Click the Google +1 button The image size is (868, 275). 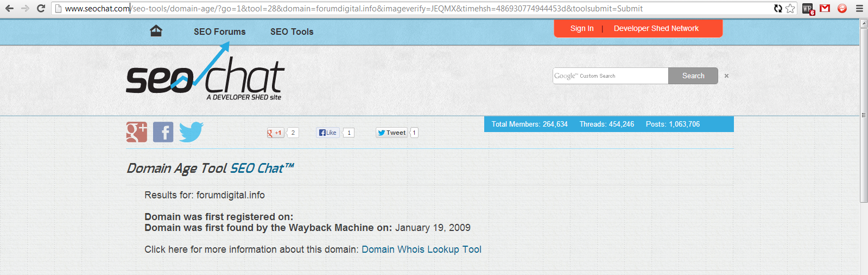tap(275, 133)
